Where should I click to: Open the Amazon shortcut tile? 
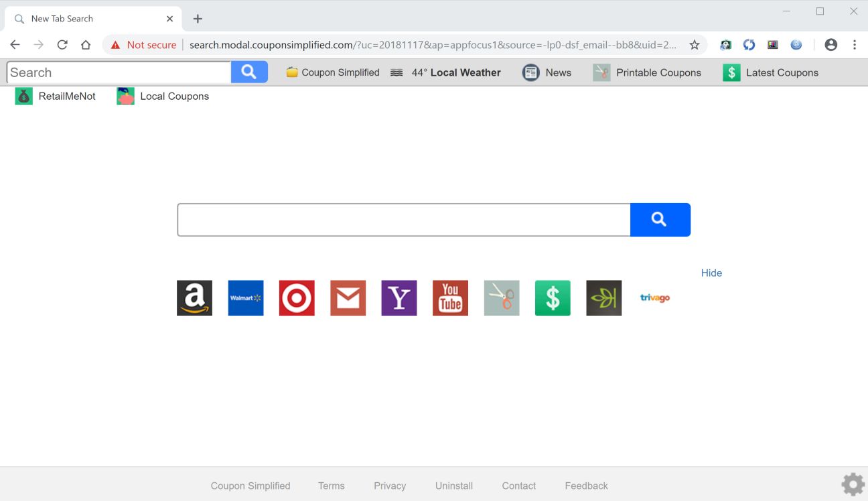point(194,298)
